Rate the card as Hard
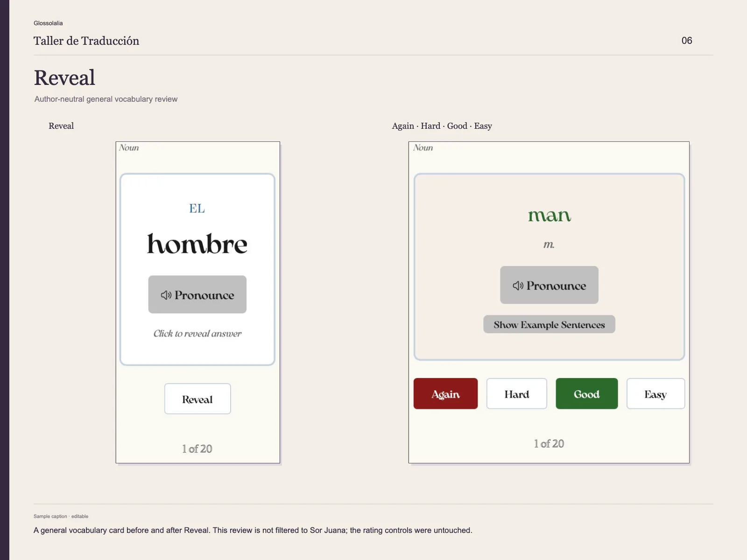Viewport: 747px width, 560px height. [x=516, y=394]
